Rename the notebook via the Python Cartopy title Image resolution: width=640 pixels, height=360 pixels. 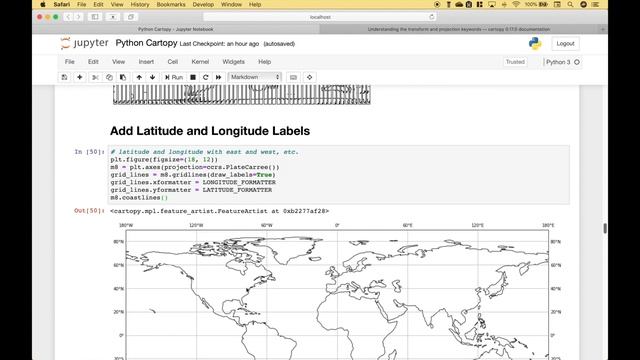coord(146,43)
